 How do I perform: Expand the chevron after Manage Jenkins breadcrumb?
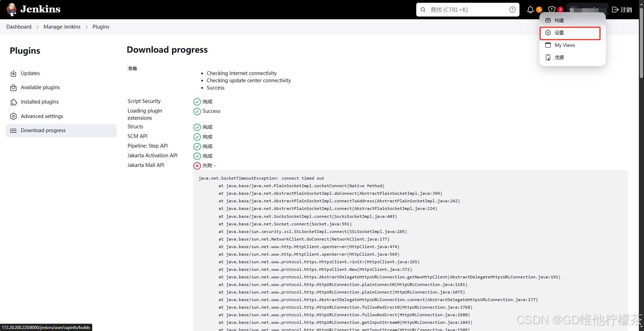pos(86,27)
